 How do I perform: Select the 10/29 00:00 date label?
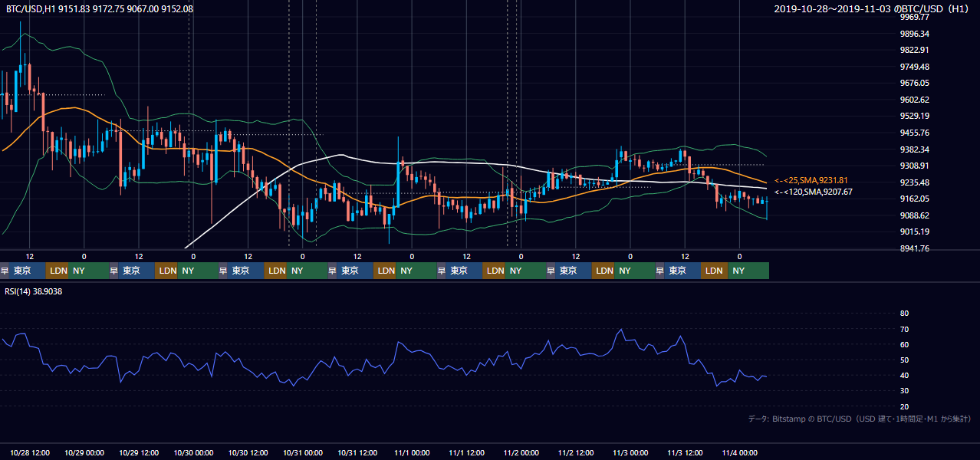pos(84,452)
